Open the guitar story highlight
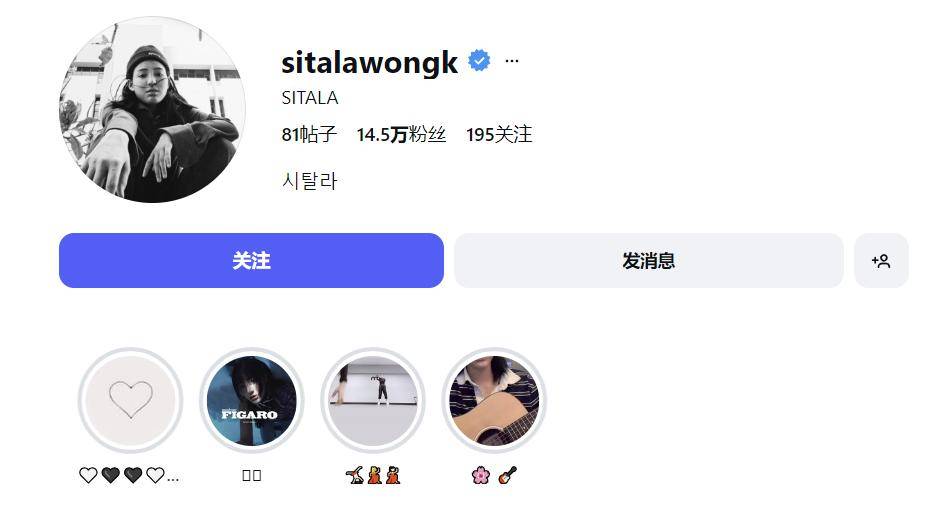The image size is (946, 505). tap(494, 400)
